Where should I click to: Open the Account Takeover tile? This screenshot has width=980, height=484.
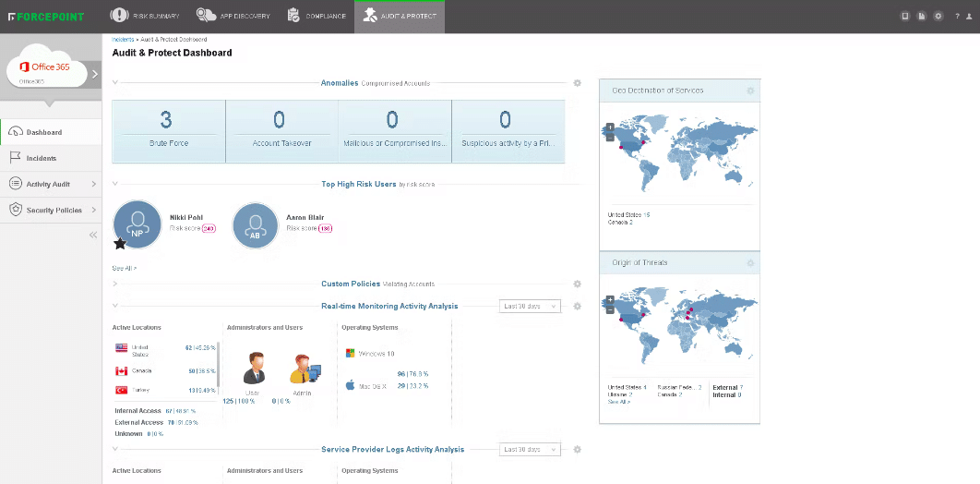tap(281, 131)
